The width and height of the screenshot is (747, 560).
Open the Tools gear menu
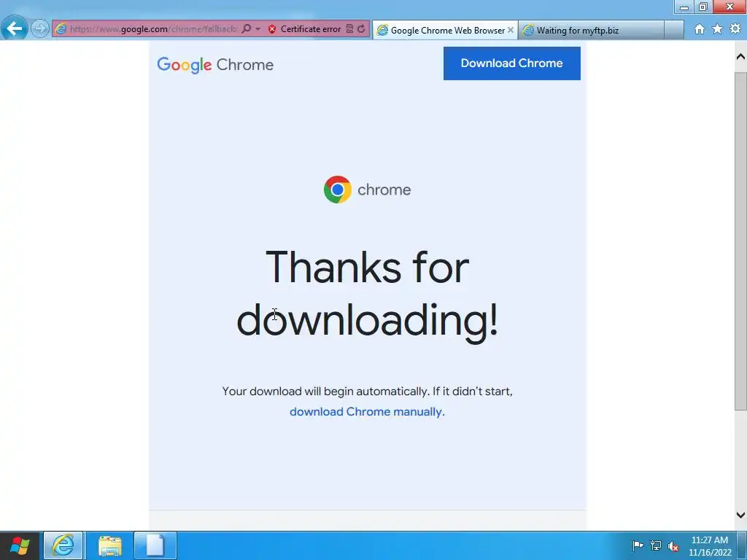pyautogui.click(x=735, y=29)
